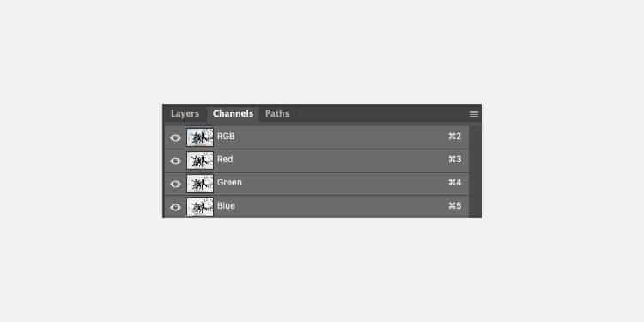Switch to the Layers tab
This screenshot has width=644, height=322.
coord(185,113)
